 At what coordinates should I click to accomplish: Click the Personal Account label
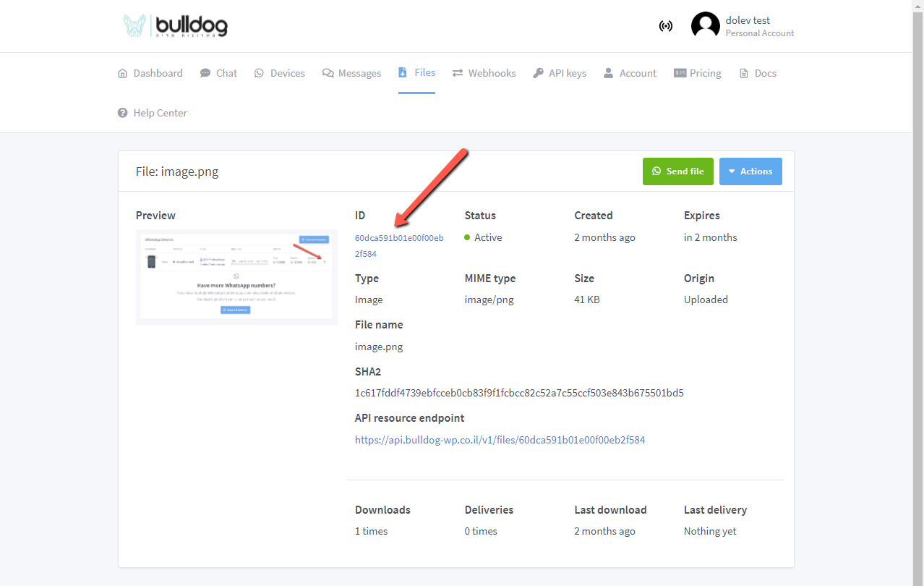pos(760,33)
